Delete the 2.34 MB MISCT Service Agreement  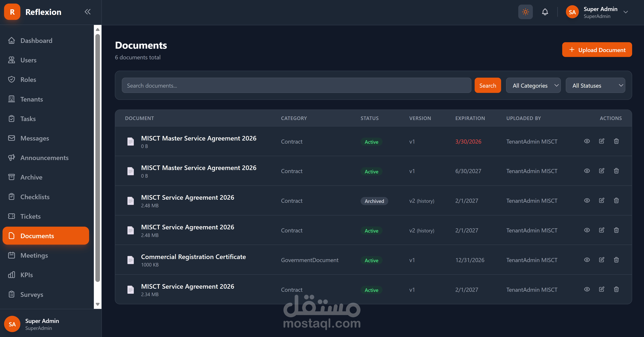(x=616, y=289)
